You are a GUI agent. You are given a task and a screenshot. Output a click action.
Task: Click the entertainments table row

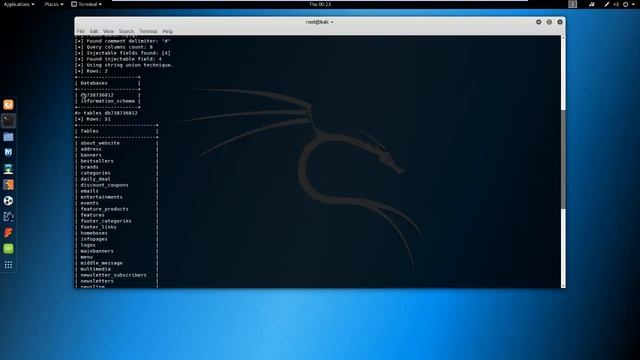pyautogui.click(x=101, y=197)
